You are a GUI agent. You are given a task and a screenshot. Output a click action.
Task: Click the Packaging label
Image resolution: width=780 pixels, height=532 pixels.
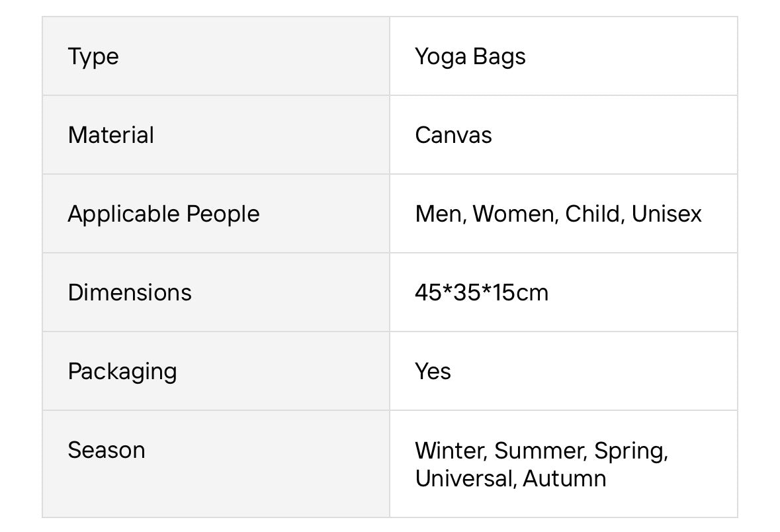(x=122, y=372)
